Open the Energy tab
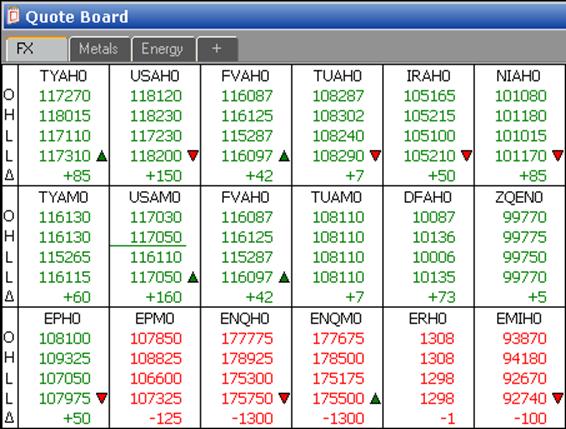 click(x=163, y=49)
